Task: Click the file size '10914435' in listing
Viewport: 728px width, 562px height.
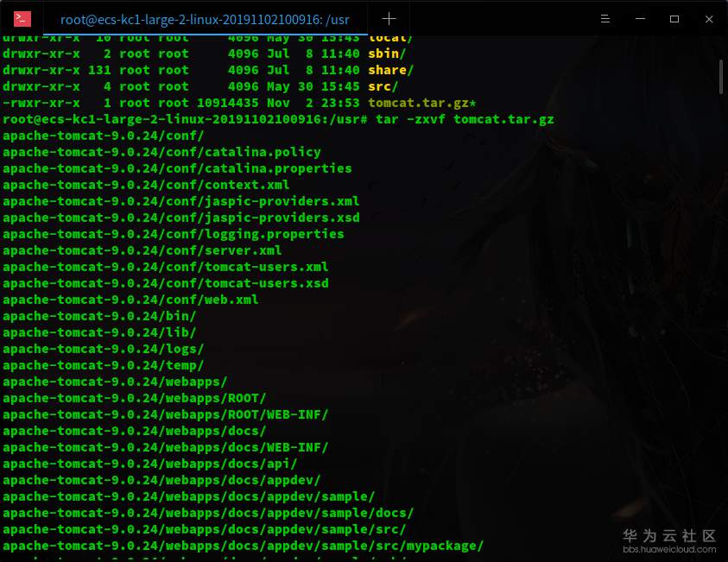Action: (227, 103)
